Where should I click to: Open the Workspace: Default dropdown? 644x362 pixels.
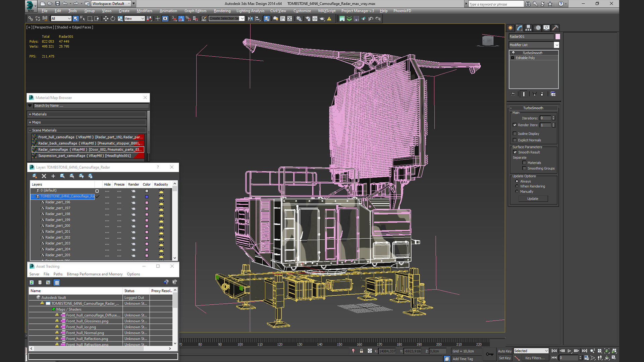pos(111,4)
